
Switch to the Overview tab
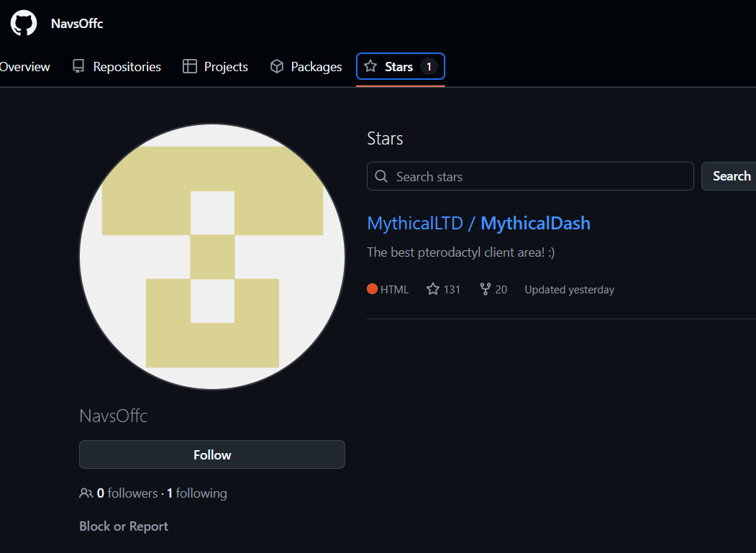point(24,66)
